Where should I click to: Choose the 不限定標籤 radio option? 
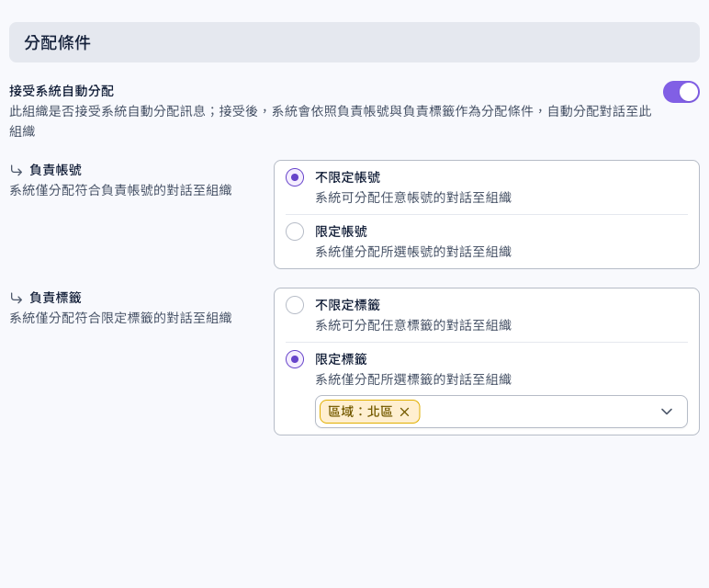point(295,305)
